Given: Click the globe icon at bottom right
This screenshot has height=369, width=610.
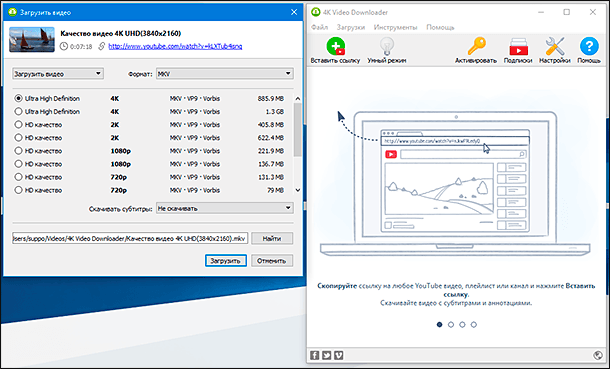Looking at the screenshot, I should [x=598, y=355].
